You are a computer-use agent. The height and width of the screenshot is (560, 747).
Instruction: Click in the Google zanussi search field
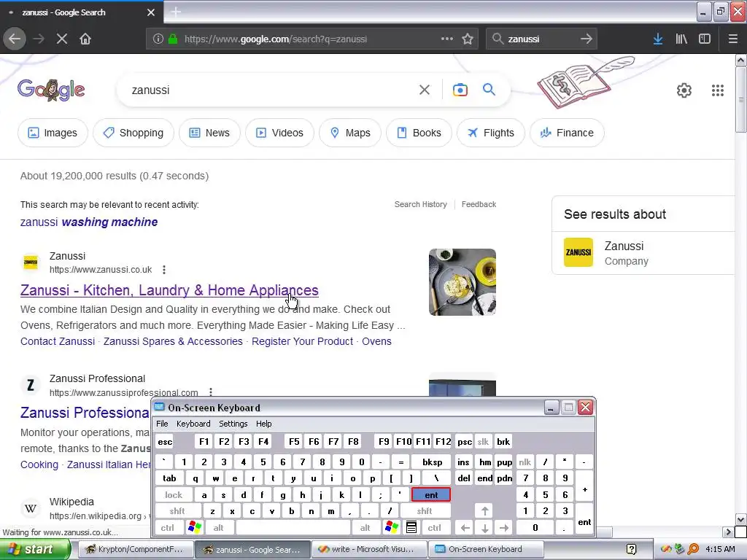click(x=271, y=90)
